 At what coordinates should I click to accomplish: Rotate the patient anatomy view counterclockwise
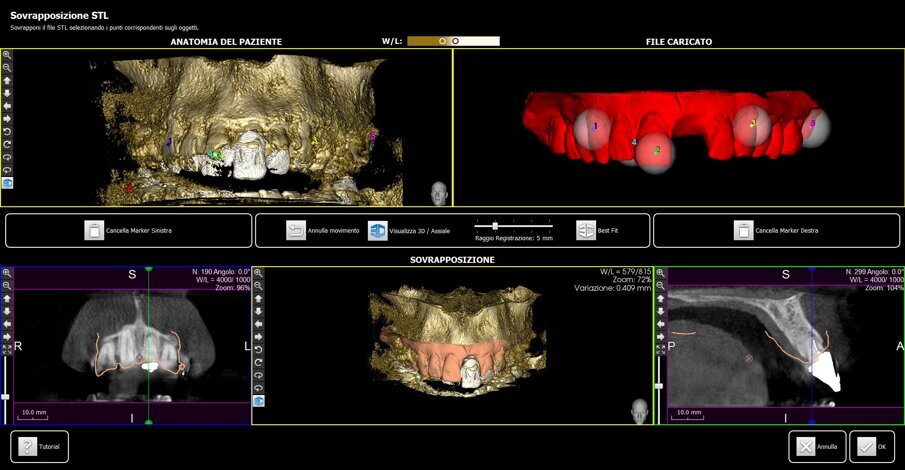(7, 131)
